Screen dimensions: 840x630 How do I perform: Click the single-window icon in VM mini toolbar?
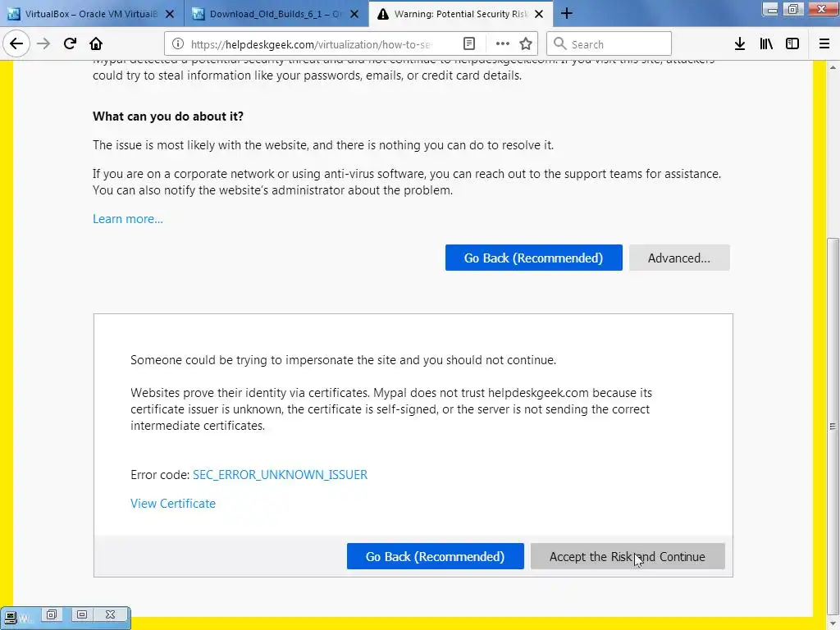[x=81, y=614]
